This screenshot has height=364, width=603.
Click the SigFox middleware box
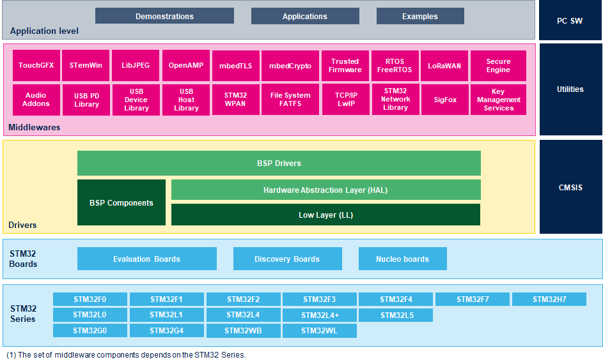[445, 100]
